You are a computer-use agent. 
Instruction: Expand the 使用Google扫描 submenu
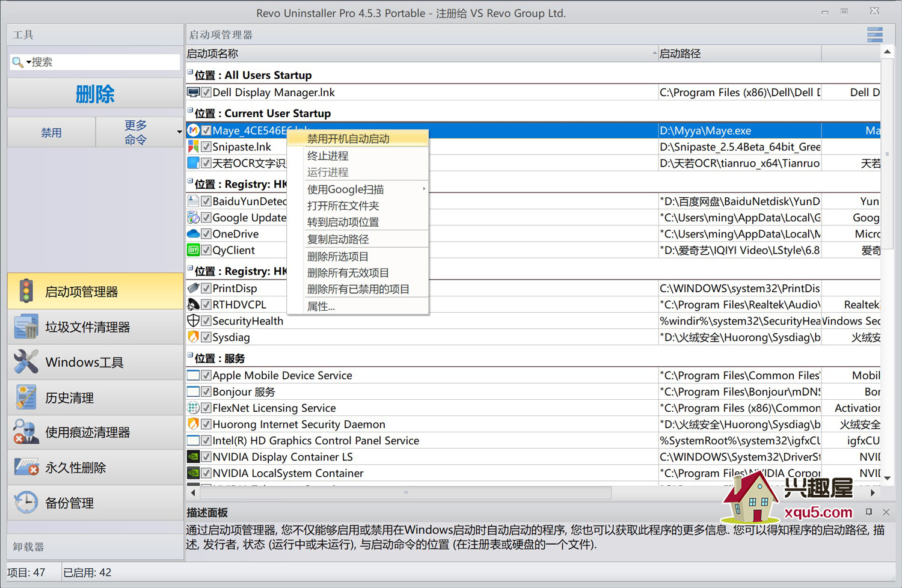pos(358,189)
